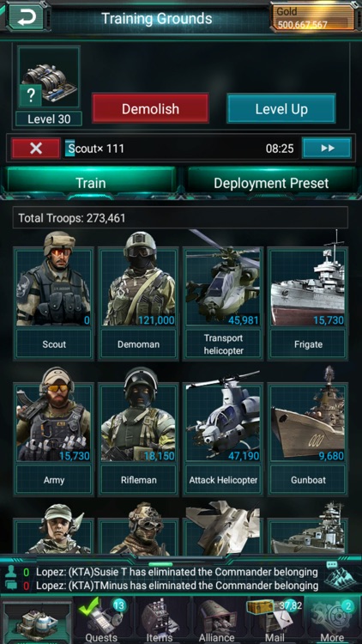The height and width of the screenshot is (644, 362).
Task: Tap the back arrow icon
Action: (x=26, y=17)
